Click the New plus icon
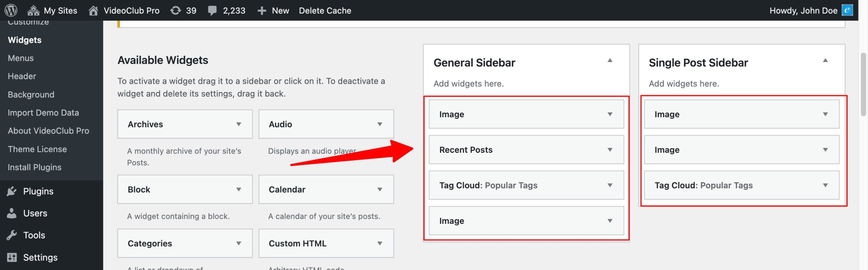868x270 pixels. tap(261, 11)
